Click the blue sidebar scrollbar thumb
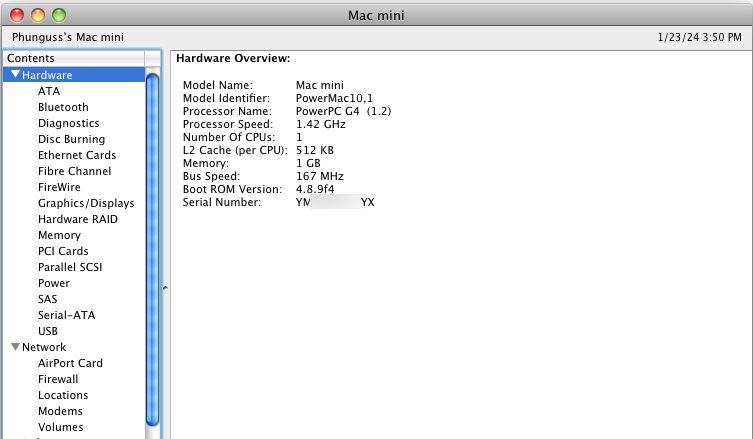Image resolution: width=753 pixels, height=439 pixels. pyautogui.click(x=152, y=250)
